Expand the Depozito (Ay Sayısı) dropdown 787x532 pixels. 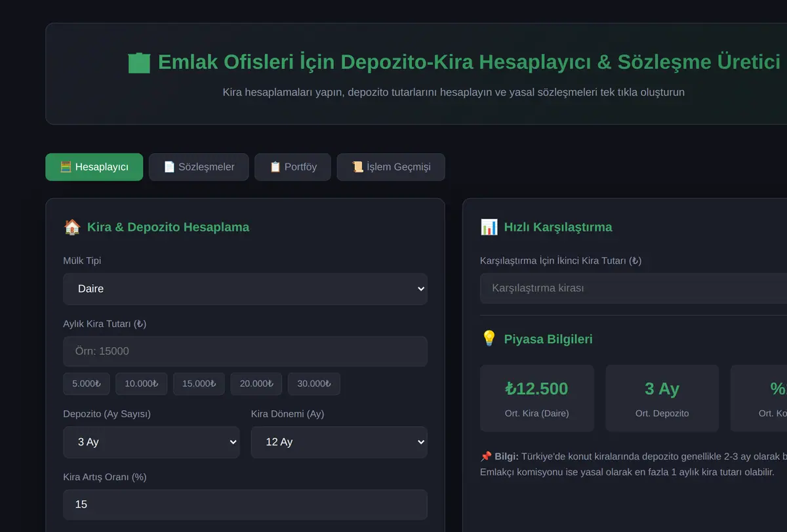pos(151,442)
